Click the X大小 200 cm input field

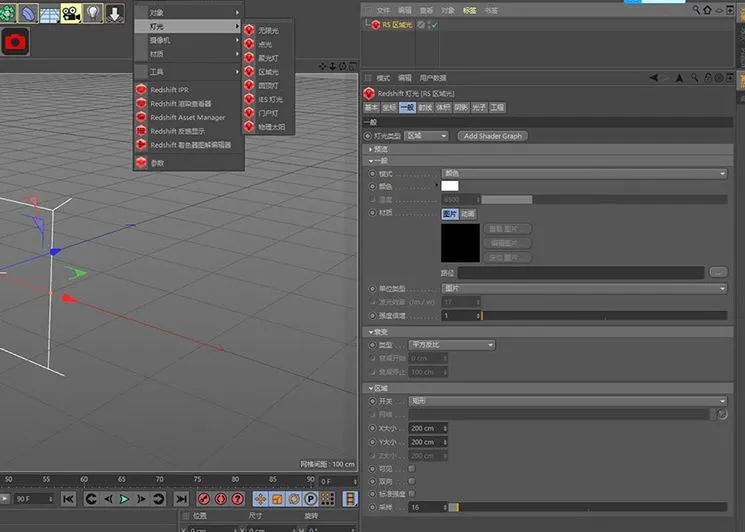tap(428, 428)
